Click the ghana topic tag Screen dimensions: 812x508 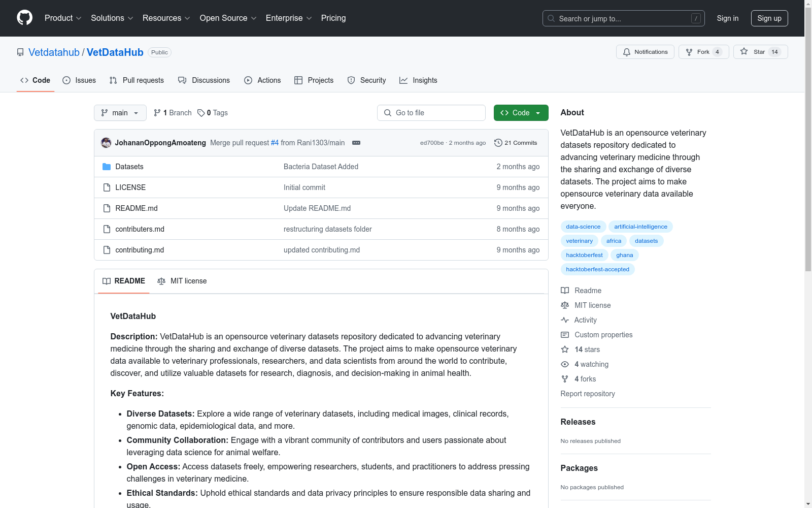pos(624,255)
